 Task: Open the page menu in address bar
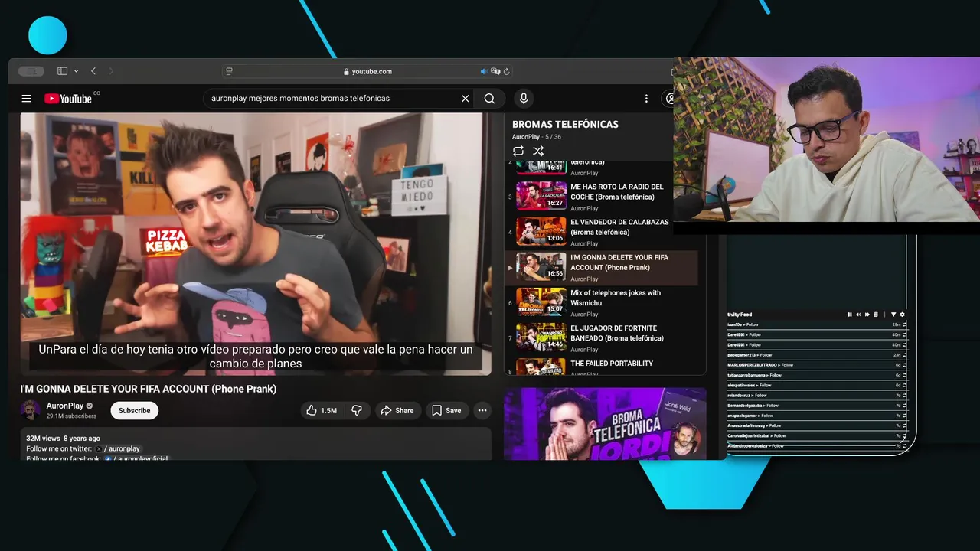click(x=229, y=71)
